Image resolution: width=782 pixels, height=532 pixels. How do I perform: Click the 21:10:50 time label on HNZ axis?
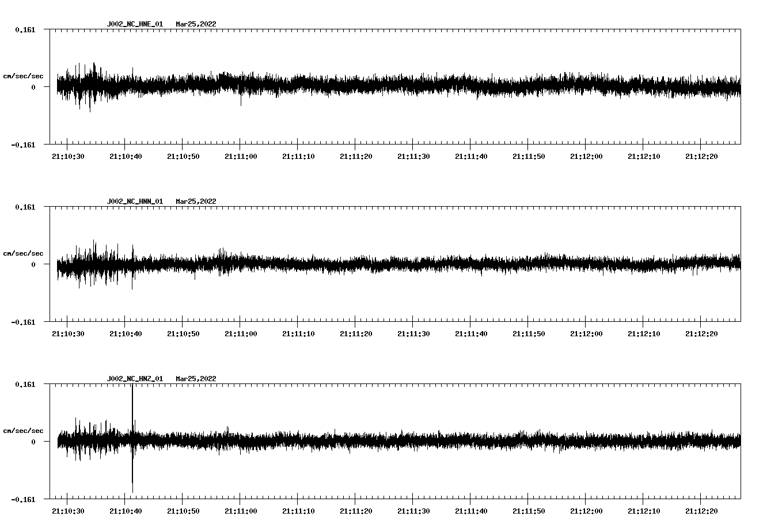click(x=183, y=511)
